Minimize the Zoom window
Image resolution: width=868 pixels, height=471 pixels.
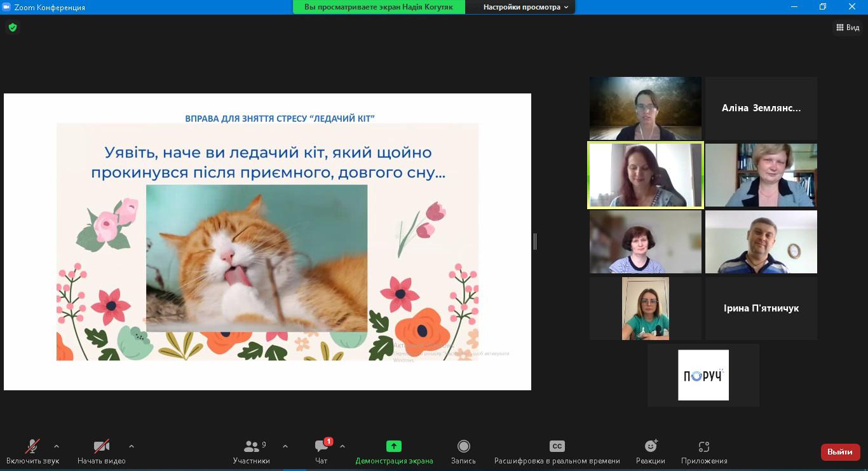click(x=794, y=7)
